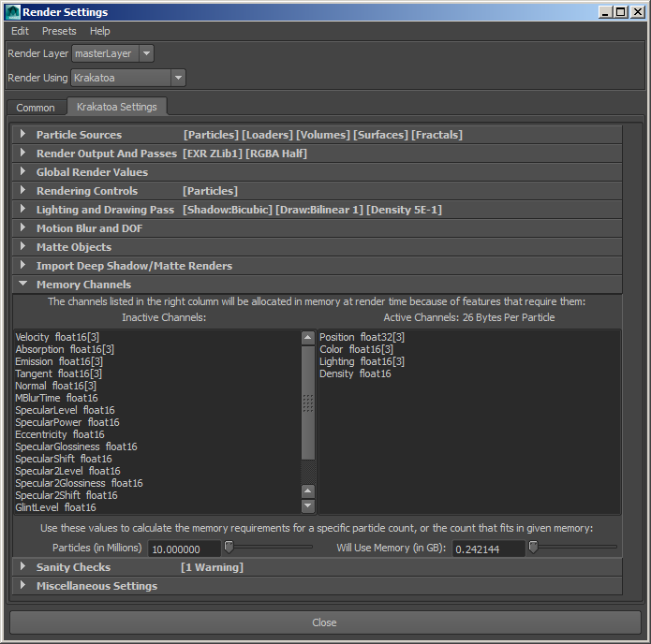Click the Active Channels: 26 Bytes Per Particle label
The image size is (651, 644).
point(469,317)
